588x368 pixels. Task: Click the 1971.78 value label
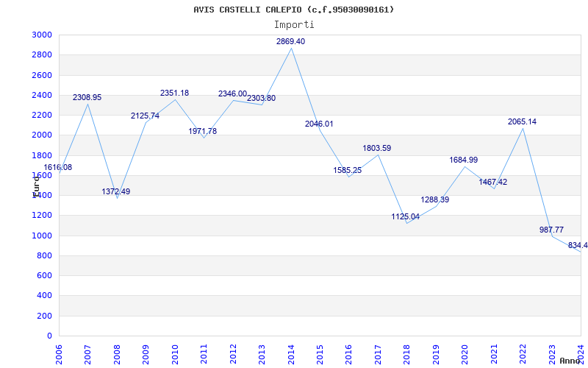click(x=203, y=131)
